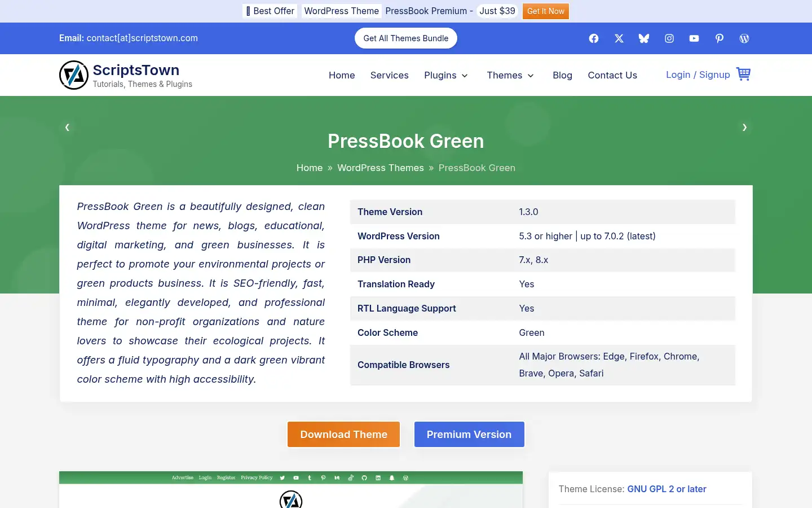
Task: Open the Services menu item
Action: click(389, 75)
